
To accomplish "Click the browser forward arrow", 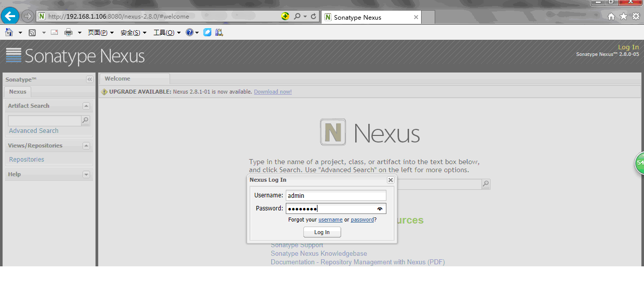I will click(x=28, y=16).
